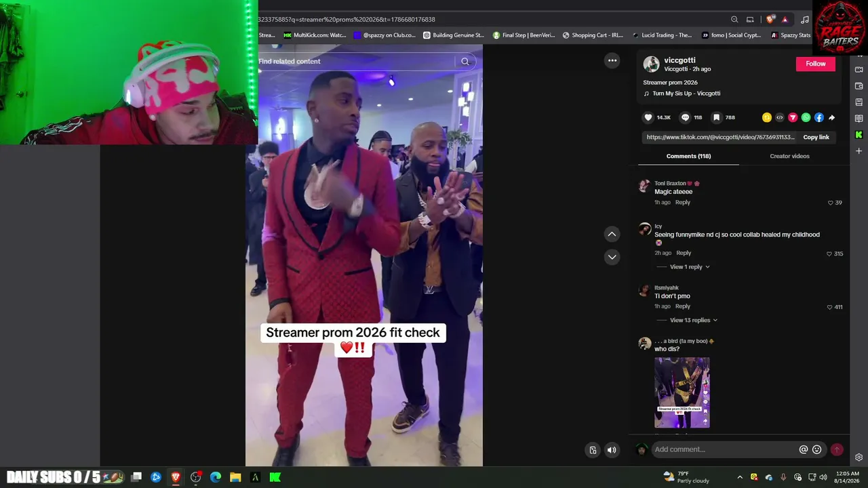Open the 'Building Genuine St...' bookmark

click(x=453, y=35)
